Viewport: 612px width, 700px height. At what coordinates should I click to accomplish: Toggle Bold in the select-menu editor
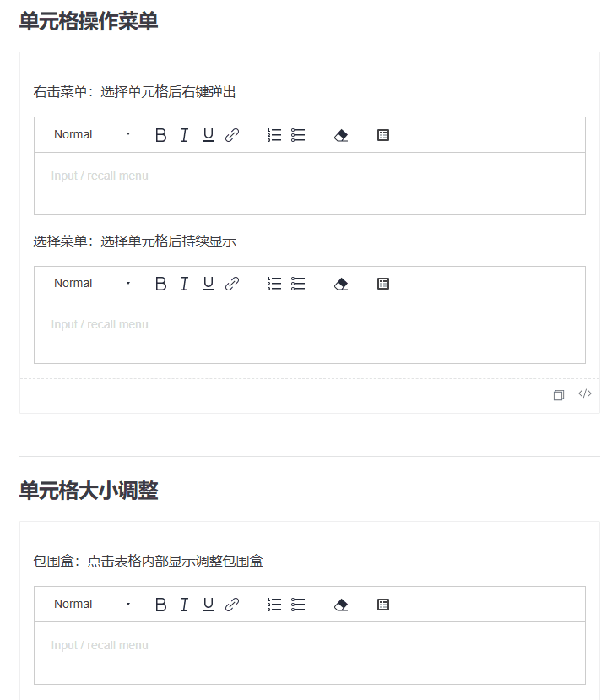[x=160, y=284]
